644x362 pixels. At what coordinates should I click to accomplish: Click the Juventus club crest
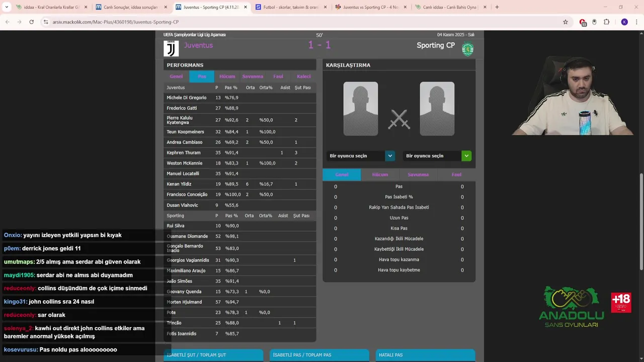click(171, 48)
